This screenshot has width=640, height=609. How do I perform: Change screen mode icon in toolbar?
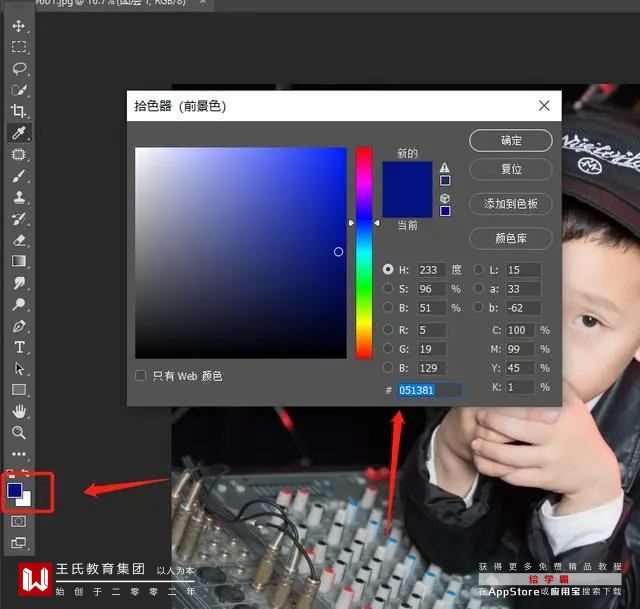coord(19,542)
